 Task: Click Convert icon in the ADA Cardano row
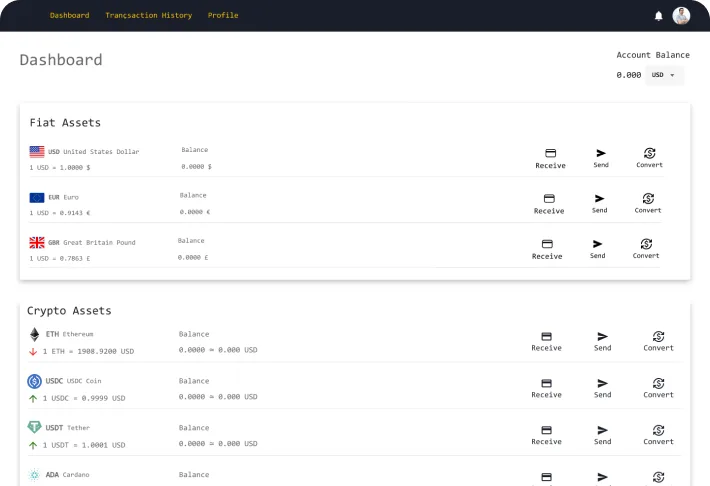pos(658,477)
